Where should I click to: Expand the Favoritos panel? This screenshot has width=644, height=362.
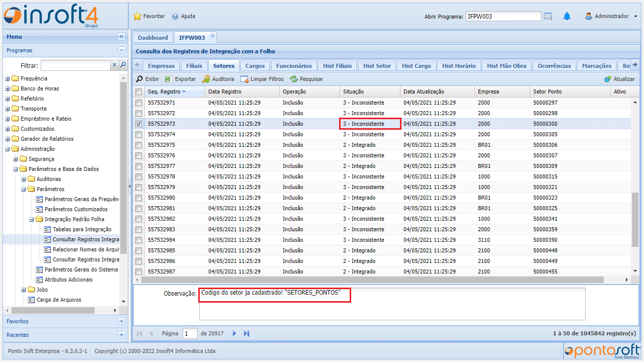click(121, 321)
